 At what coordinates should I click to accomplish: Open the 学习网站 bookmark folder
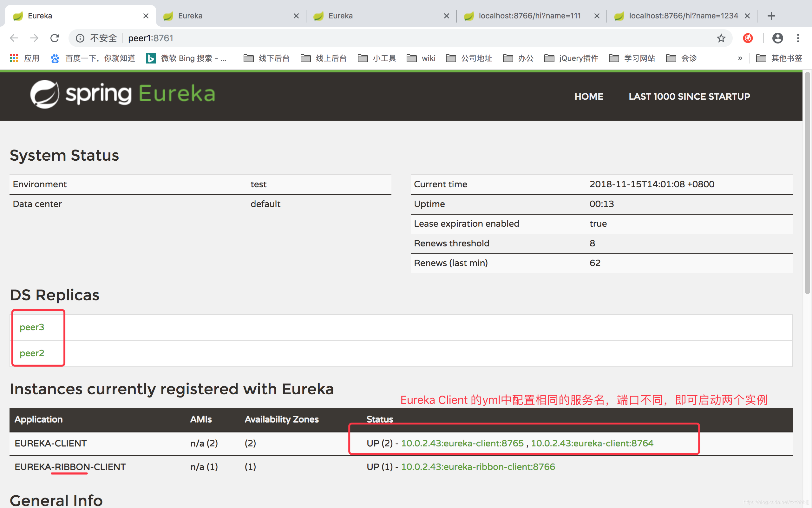click(x=632, y=58)
